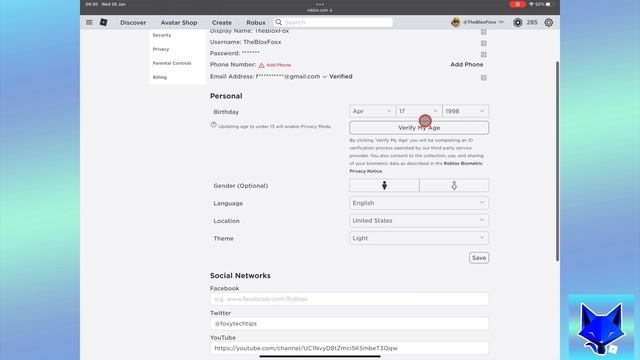Expand the Language dropdown set to English
This screenshot has width=640, height=360.
[x=419, y=203]
